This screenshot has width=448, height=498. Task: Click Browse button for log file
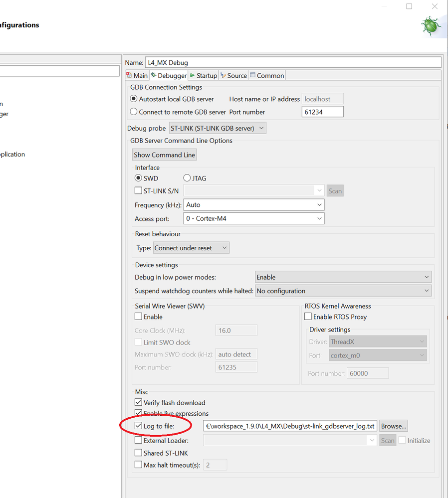[x=393, y=426]
